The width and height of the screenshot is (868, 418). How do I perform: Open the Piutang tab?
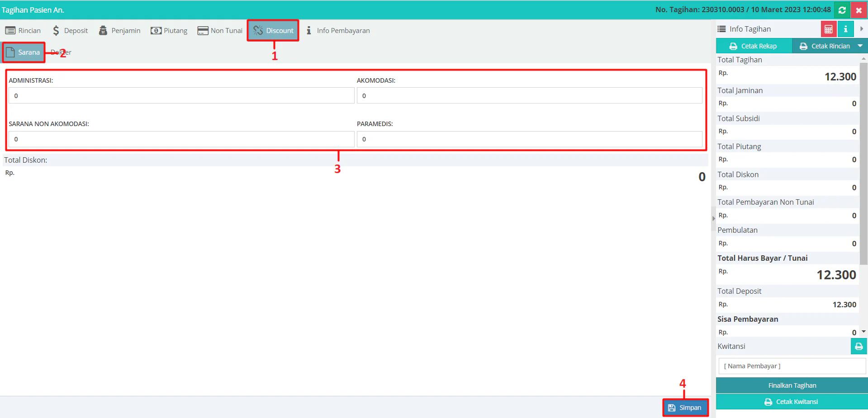pyautogui.click(x=169, y=31)
